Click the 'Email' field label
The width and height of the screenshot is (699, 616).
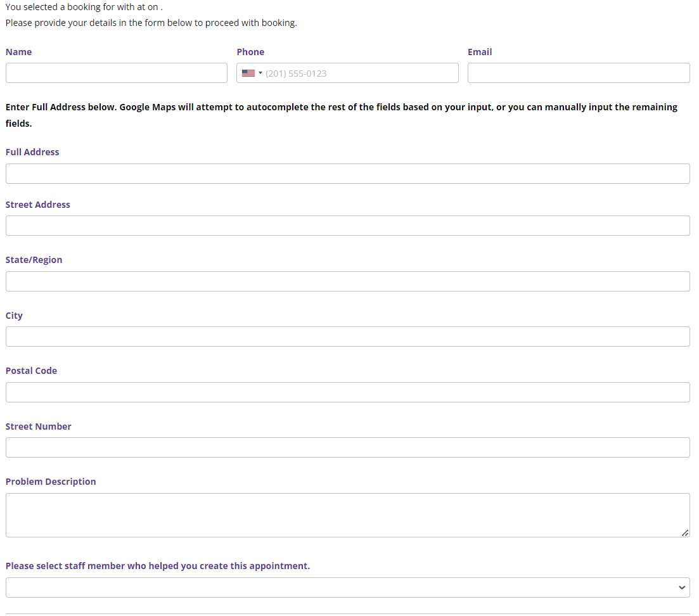[480, 52]
